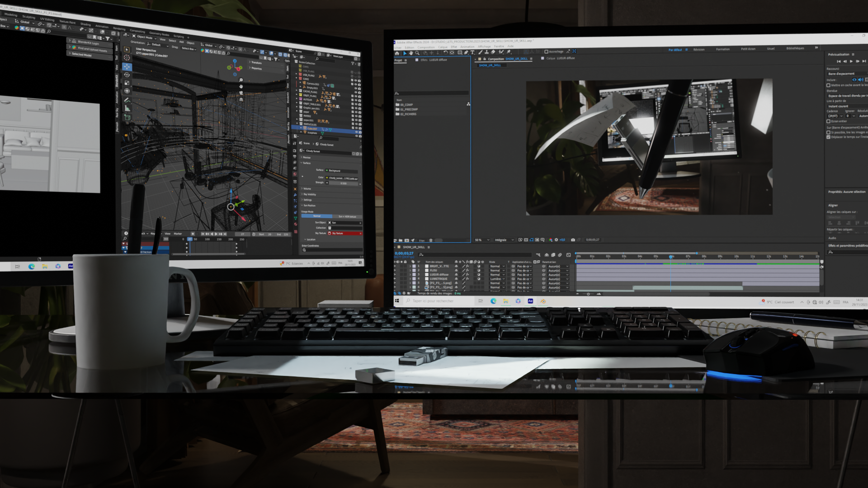
Task: Click the Blender viewport zoom magnifier icon
Action: tap(241, 80)
